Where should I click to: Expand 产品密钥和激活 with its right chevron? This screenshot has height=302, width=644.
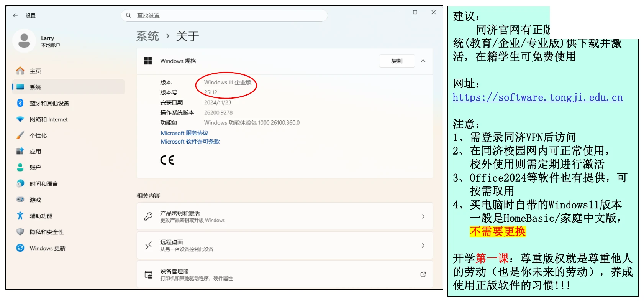[423, 216]
